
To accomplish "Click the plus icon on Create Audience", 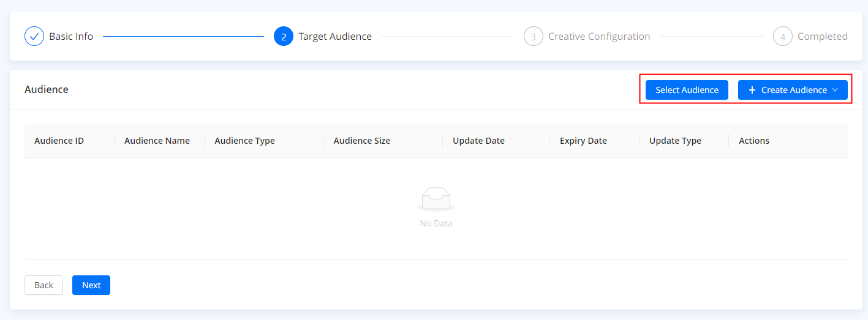I will pyautogui.click(x=752, y=90).
